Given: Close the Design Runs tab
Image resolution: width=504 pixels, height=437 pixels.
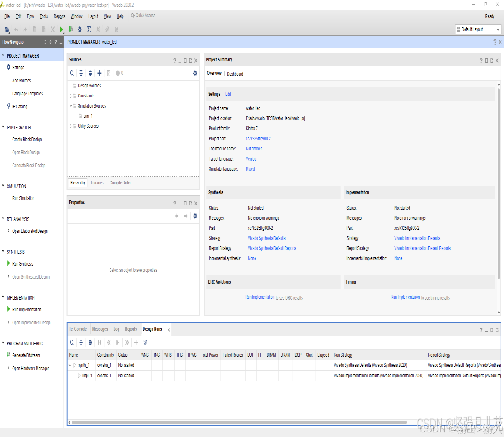Looking at the screenshot, I should (x=169, y=330).
